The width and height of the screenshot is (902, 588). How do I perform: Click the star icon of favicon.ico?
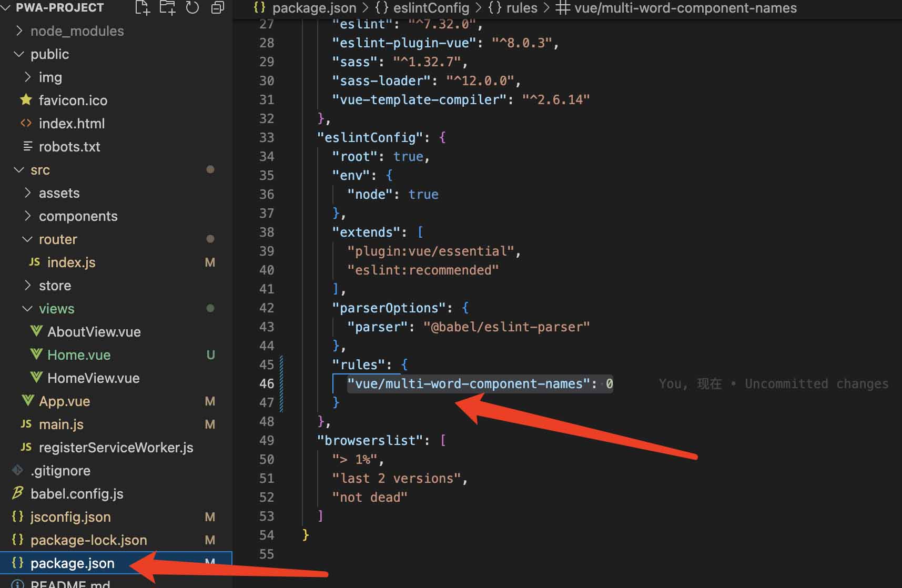tap(26, 100)
